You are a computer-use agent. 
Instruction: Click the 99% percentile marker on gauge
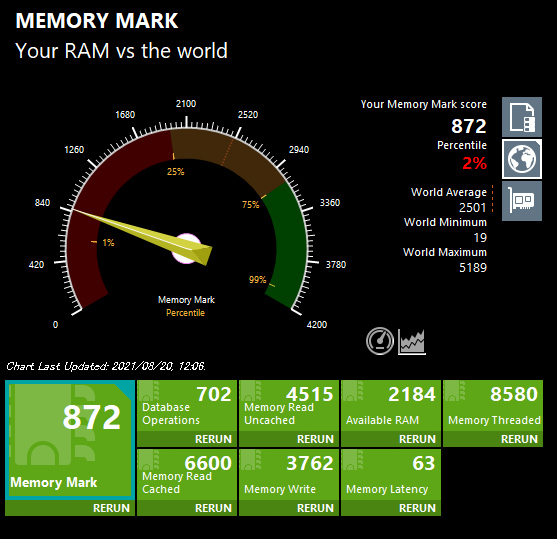click(x=258, y=280)
